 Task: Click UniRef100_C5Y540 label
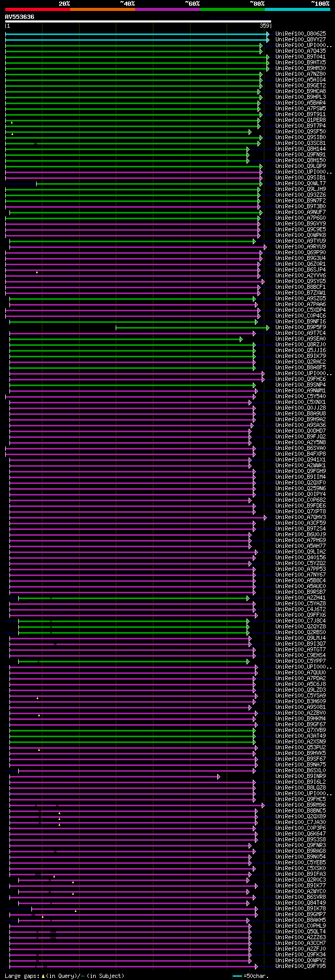click(300, 396)
